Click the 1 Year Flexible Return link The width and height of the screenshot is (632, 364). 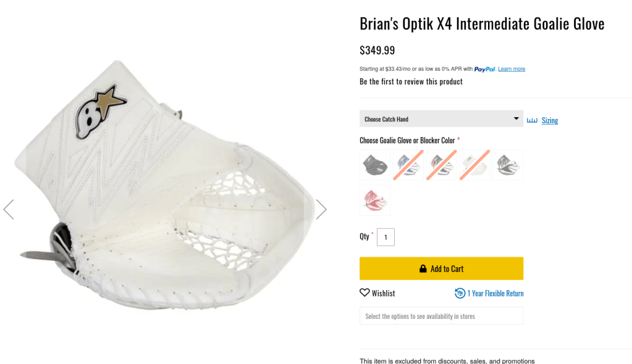(495, 293)
